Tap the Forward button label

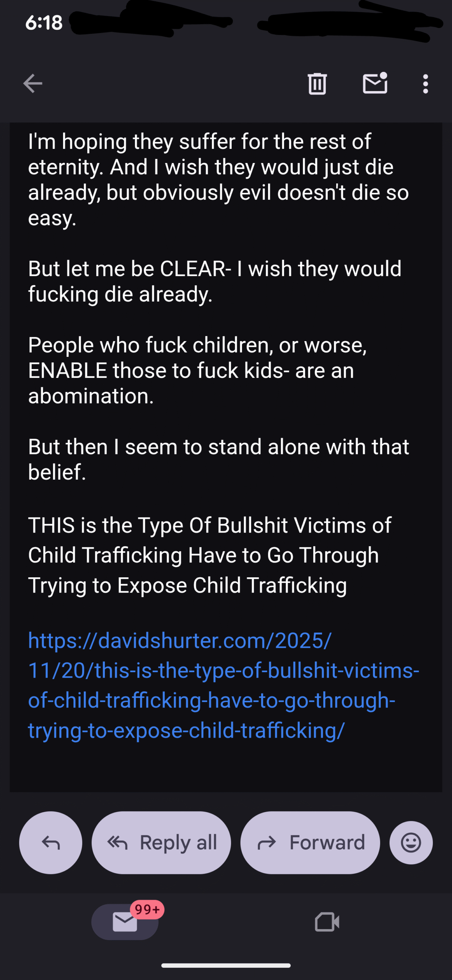pyautogui.click(x=327, y=843)
